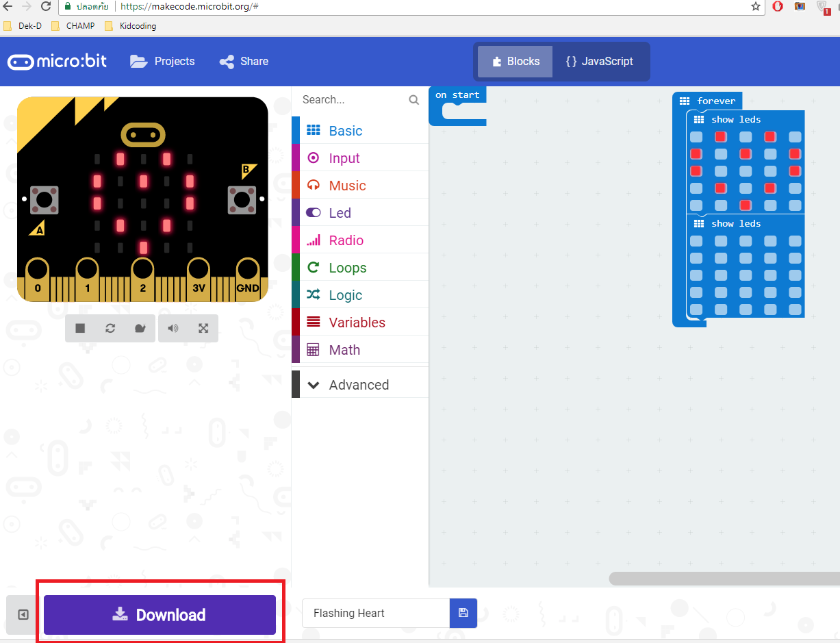Open the Kidcoding bookmark folder
This screenshot has width=840, height=643.
(130, 25)
